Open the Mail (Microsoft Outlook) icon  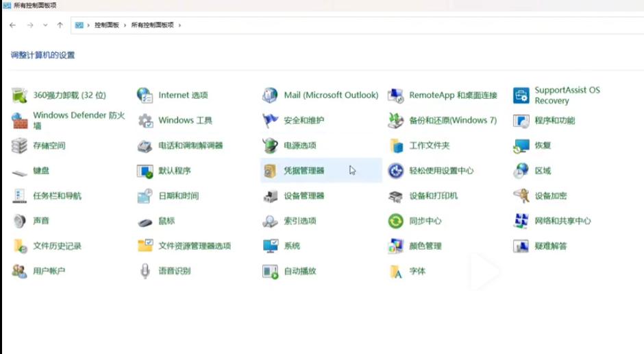tap(270, 95)
